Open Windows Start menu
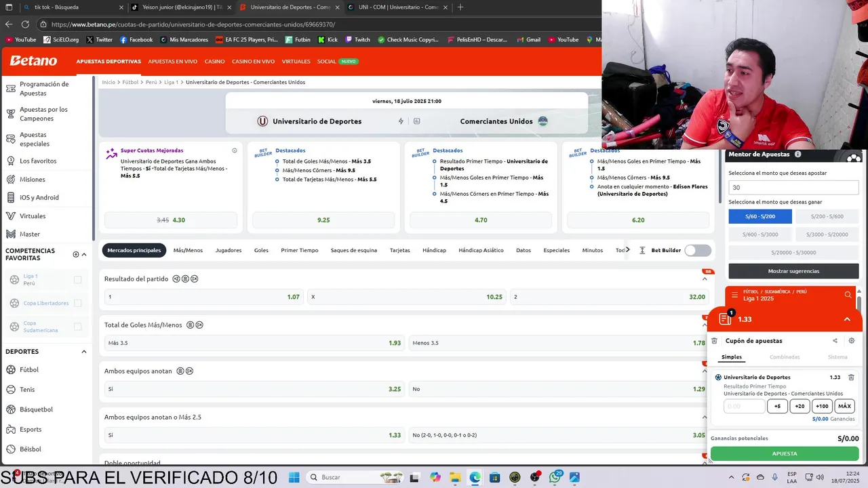868x488 pixels. click(294, 477)
